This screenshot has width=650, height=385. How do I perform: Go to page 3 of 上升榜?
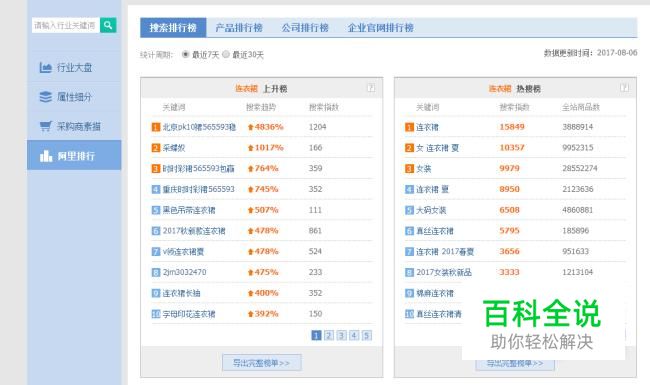click(342, 335)
